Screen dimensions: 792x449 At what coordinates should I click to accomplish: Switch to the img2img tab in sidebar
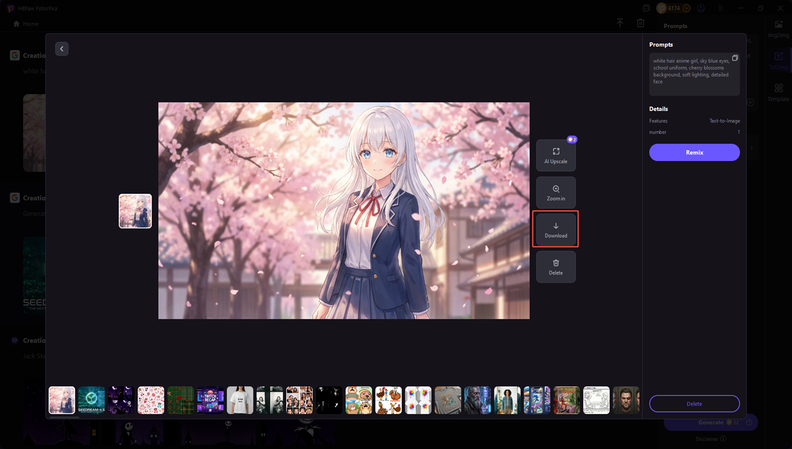pos(778,29)
